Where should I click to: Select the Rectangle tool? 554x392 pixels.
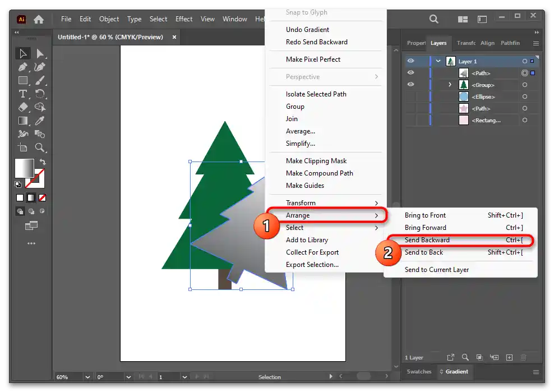tap(23, 80)
